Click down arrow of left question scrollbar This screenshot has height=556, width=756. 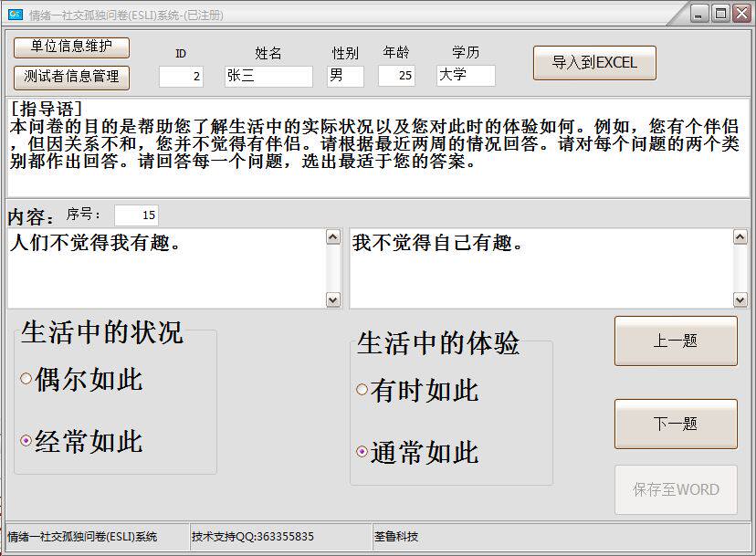333,300
